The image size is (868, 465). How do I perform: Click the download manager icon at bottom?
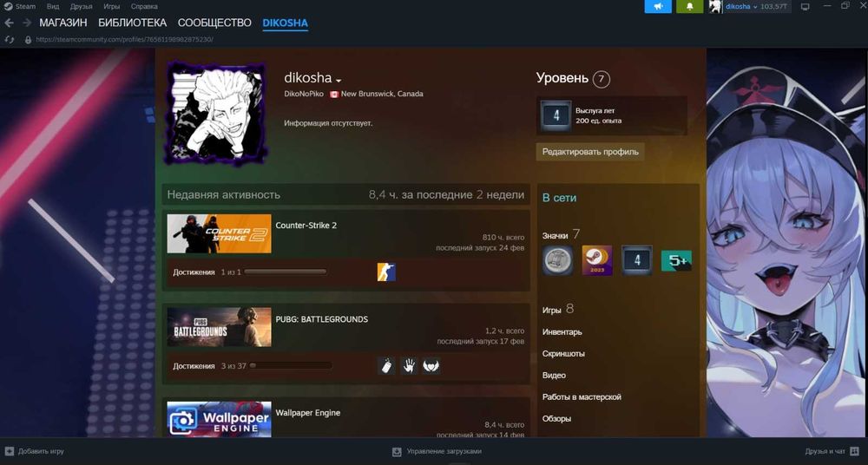point(397,451)
